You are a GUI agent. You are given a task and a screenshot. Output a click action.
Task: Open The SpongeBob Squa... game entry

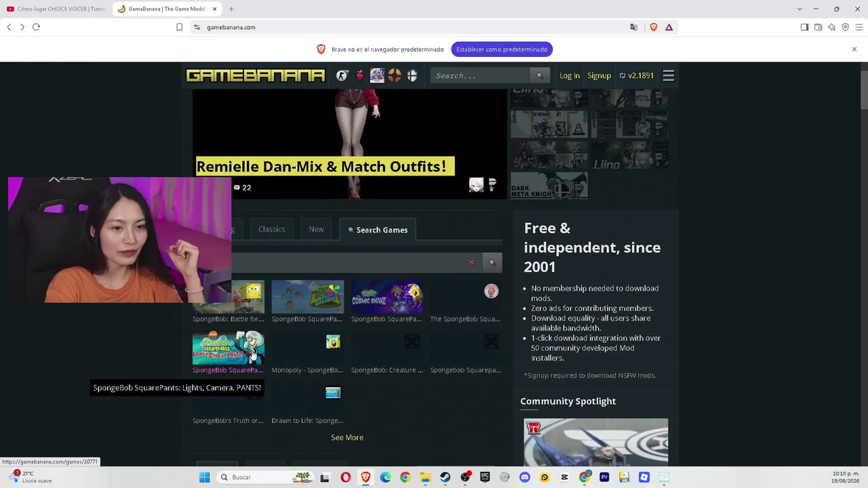[466, 302]
